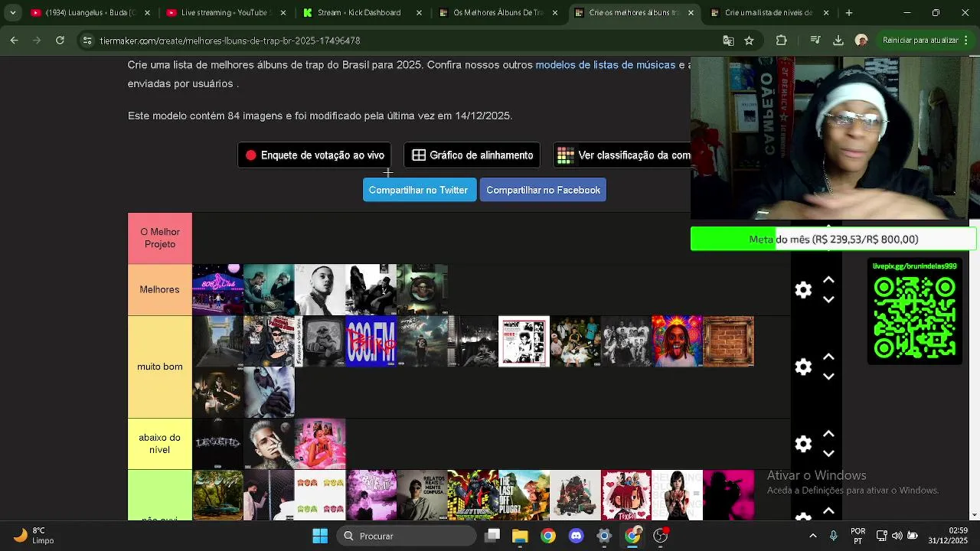Image resolution: width=980 pixels, height=551 pixels.
Task: Click microphone icon in system tray
Action: (834, 536)
